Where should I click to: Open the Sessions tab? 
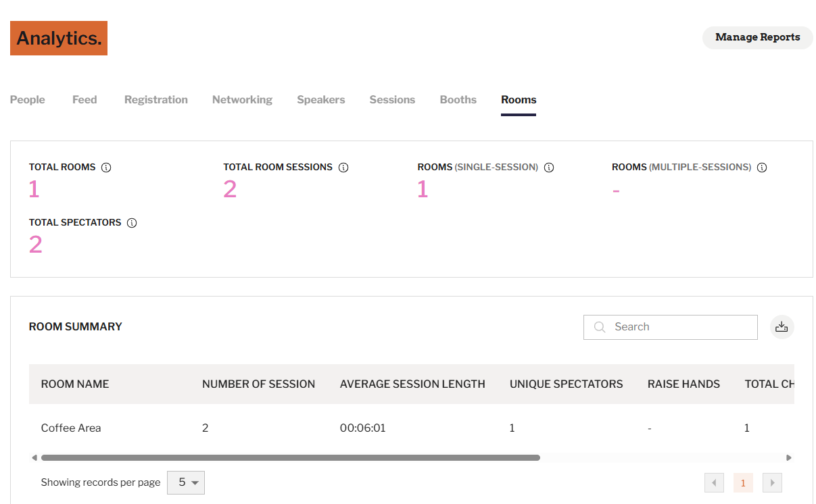[x=392, y=100]
